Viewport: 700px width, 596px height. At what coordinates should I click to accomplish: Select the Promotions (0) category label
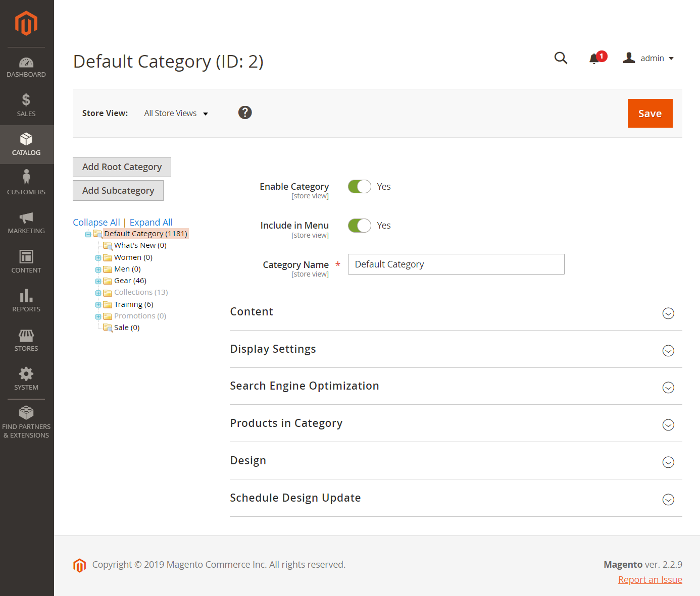click(140, 316)
